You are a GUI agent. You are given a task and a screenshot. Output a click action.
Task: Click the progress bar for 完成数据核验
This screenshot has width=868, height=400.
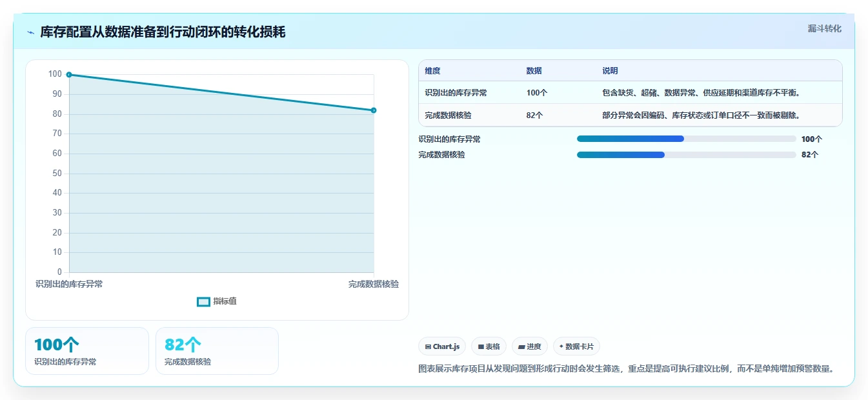pos(687,154)
